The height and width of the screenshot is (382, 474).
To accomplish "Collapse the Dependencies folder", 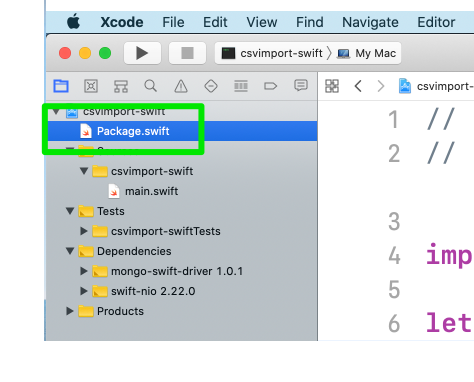I will pyautogui.click(x=70, y=251).
